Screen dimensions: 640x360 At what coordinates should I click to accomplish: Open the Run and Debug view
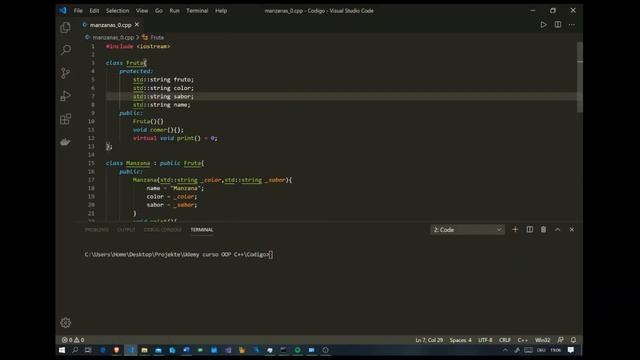65,96
